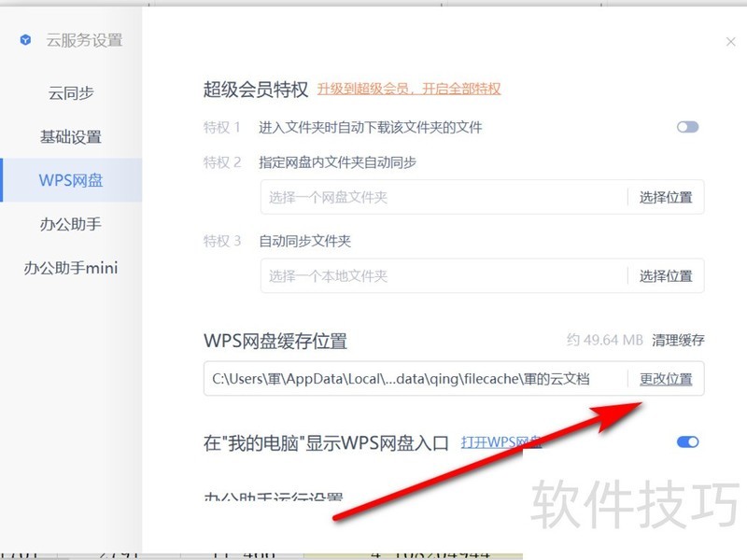
Task: Click the 选择一个本地文件夹 input field
Action: (444, 275)
